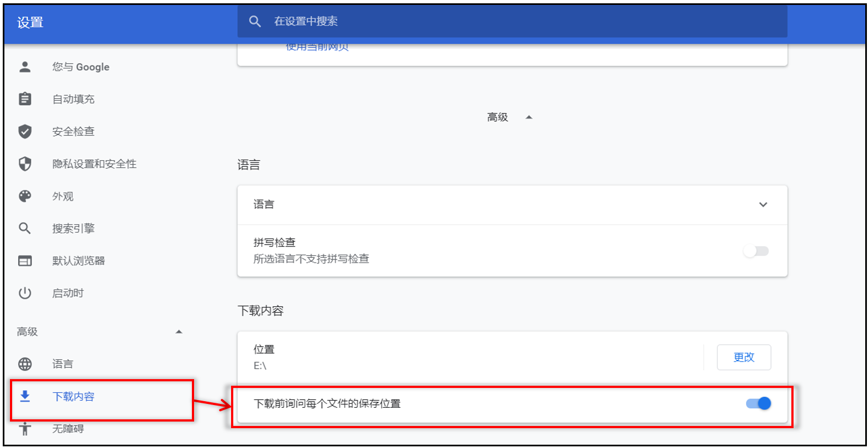The width and height of the screenshot is (868, 448).
Task: Click the shield icon for 隐私设置和安全性
Action: (x=25, y=164)
